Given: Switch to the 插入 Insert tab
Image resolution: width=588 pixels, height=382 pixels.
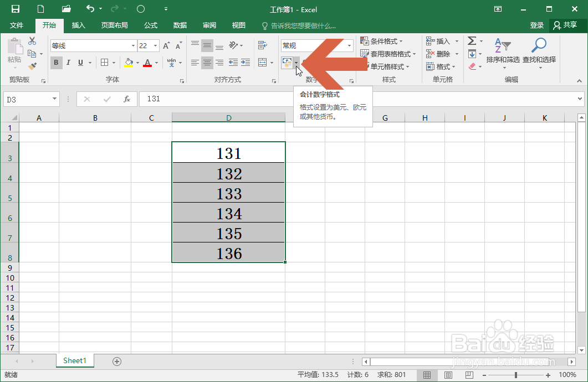Looking at the screenshot, I should (78, 25).
